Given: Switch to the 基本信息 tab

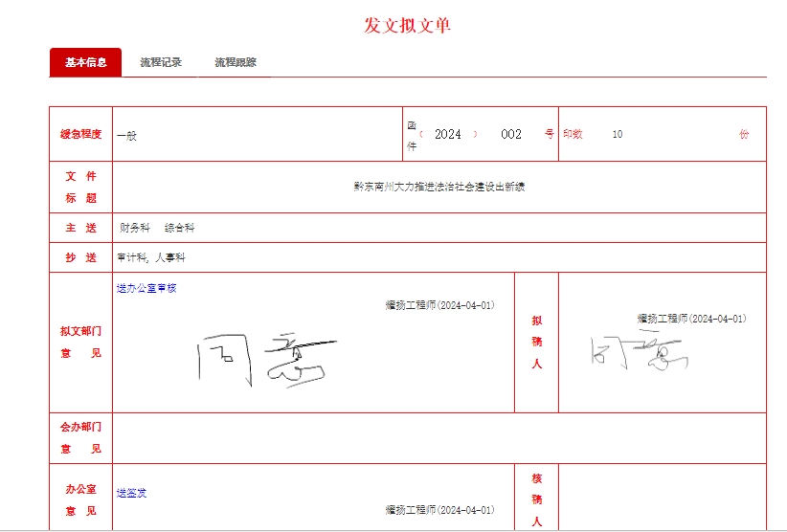Looking at the screenshot, I should [x=85, y=62].
